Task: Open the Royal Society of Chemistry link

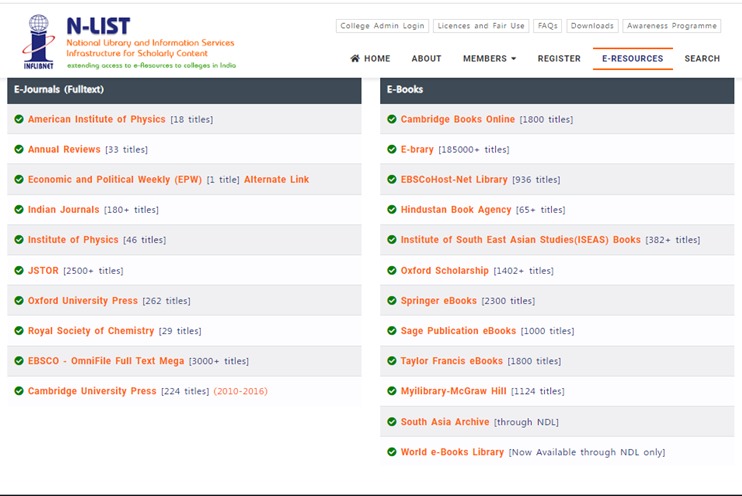Action: click(91, 331)
